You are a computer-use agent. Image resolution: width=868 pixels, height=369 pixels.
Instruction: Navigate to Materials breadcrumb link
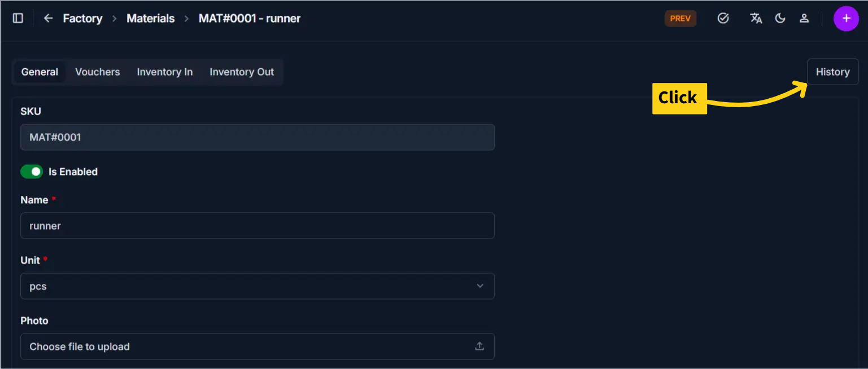(x=151, y=19)
